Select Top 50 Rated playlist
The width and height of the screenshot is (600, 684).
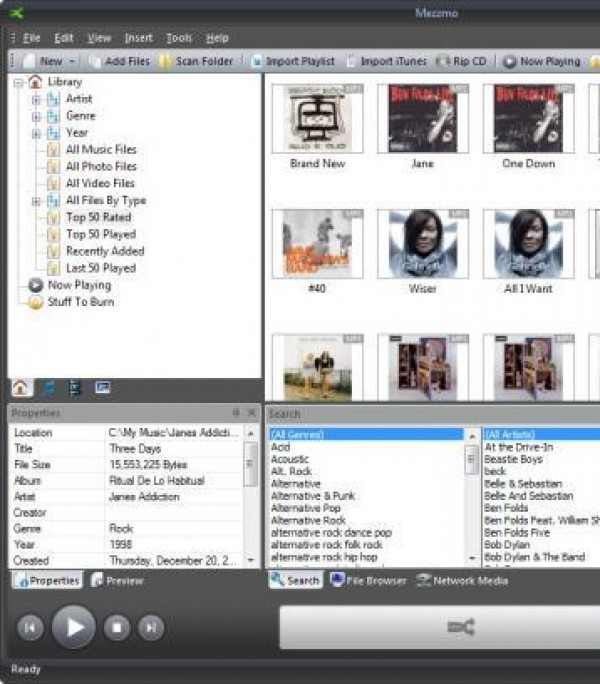click(x=99, y=217)
